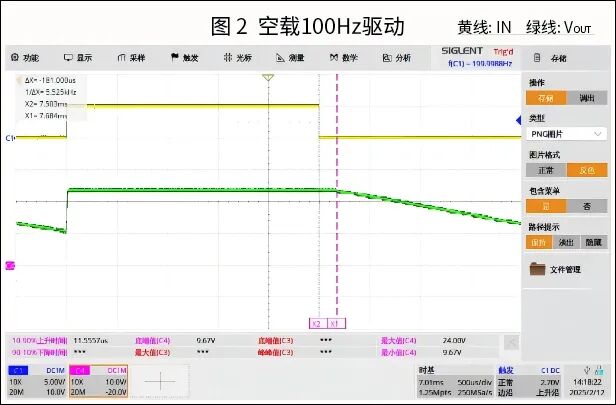Image resolution: width=616 pixels, height=405 pixels.
Task: Click the C1 channel ground marker
Action: click(x=10, y=138)
